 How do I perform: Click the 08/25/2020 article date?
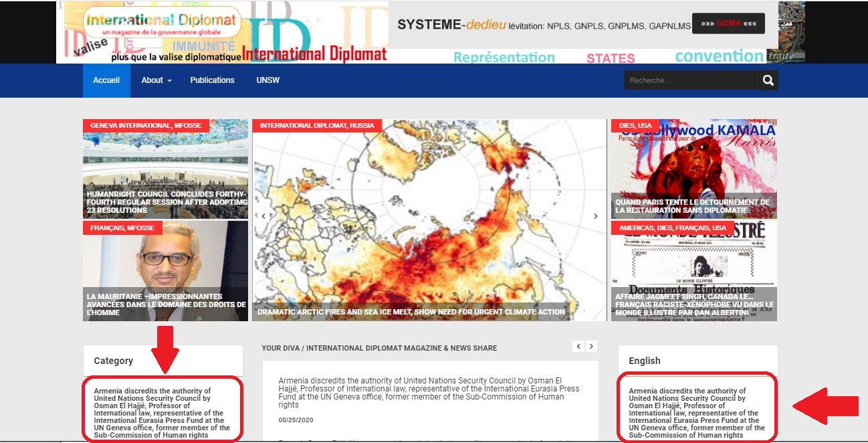point(296,420)
